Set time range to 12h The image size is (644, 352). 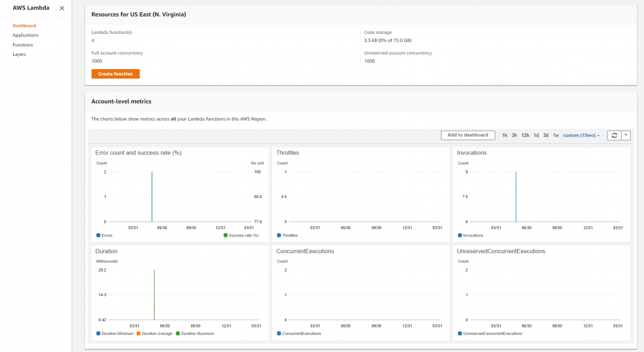click(x=525, y=135)
